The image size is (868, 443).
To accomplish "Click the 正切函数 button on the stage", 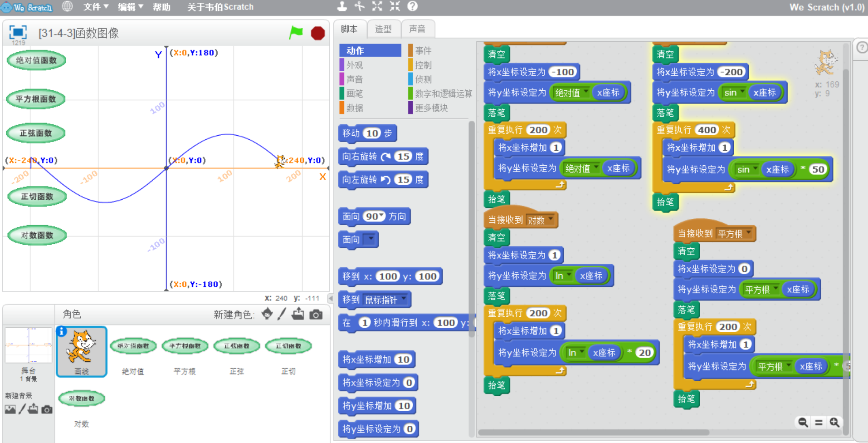I will (x=37, y=197).
